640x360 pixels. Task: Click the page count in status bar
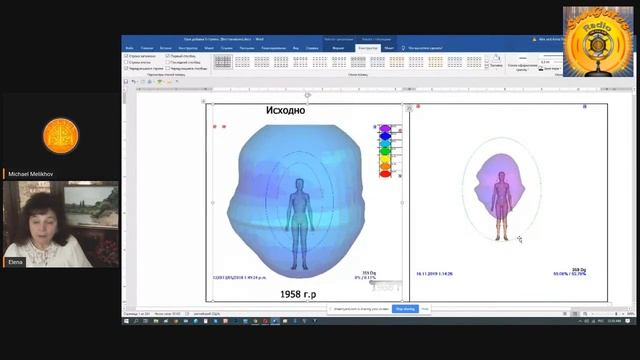click(x=137, y=314)
